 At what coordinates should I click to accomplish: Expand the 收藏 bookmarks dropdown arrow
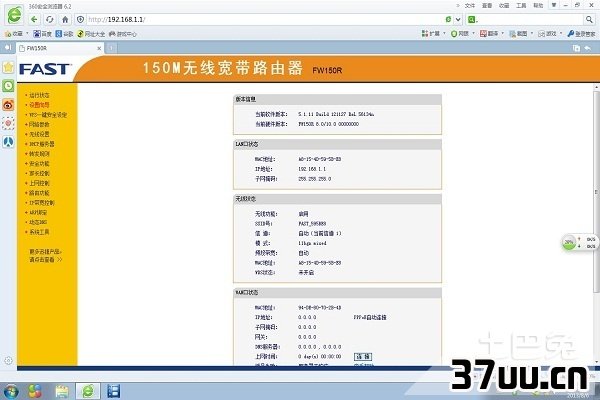click(27, 33)
